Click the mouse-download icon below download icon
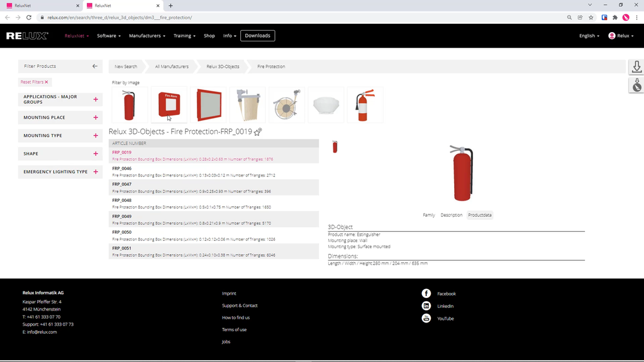Screen dimensions: 644x362 point(636,85)
